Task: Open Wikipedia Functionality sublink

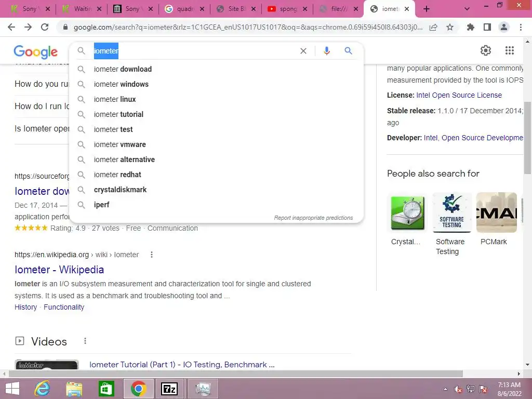Action: [x=64, y=307]
